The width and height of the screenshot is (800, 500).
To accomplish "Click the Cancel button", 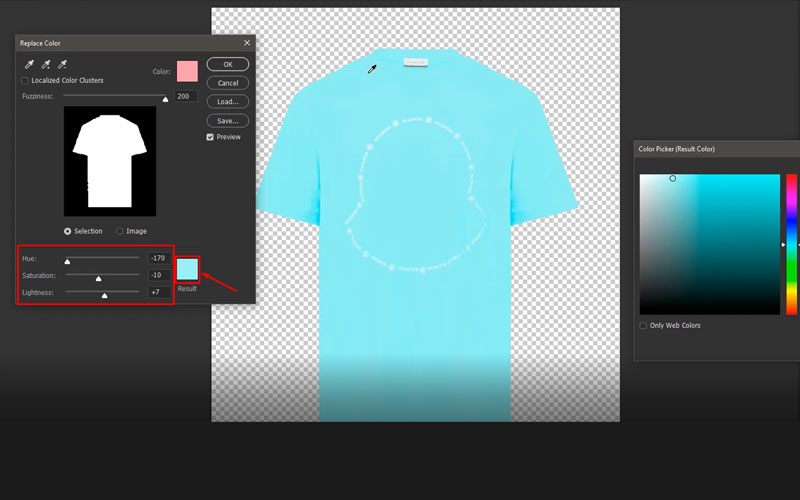I will (228, 83).
